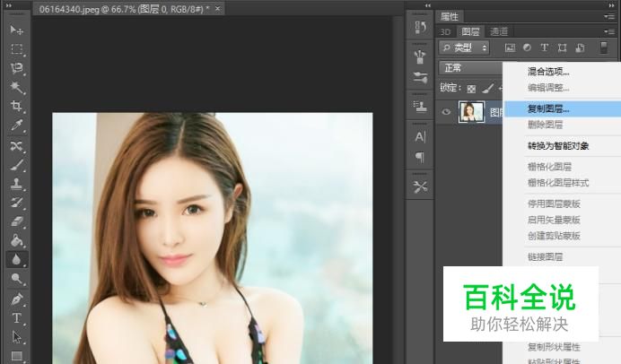Toggle lock transparent pixels
The width and height of the screenshot is (621, 364).
[x=471, y=89]
